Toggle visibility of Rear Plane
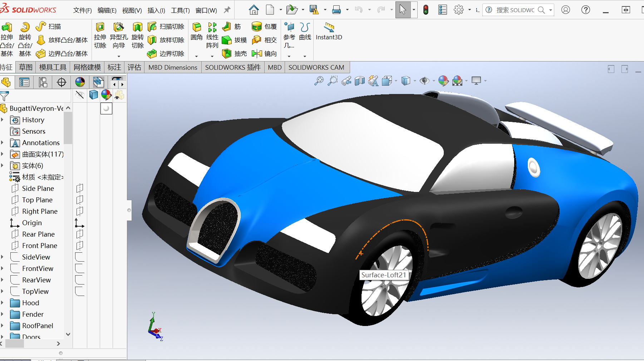The width and height of the screenshot is (644, 361). click(80, 234)
